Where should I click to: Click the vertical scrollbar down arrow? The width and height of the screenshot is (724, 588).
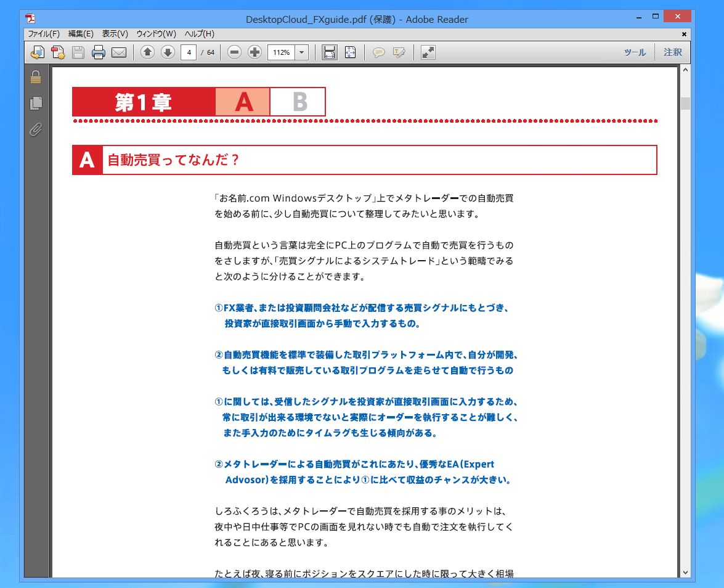685,573
